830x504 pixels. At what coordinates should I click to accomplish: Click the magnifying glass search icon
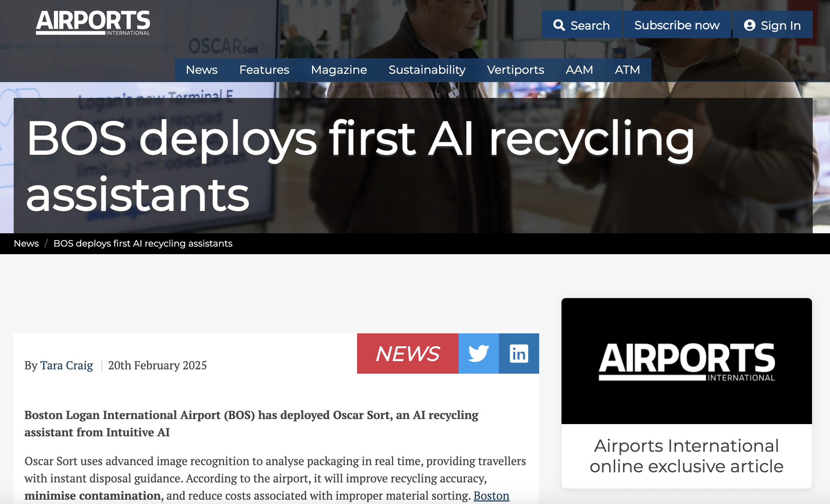pyautogui.click(x=559, y=25)
